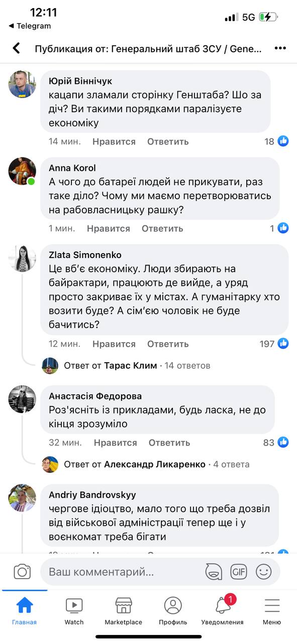Image resolution: width=297 pixels, height=644 pixels.
Task: Open the GIF picker in comment bar
Action: [239, 572]
